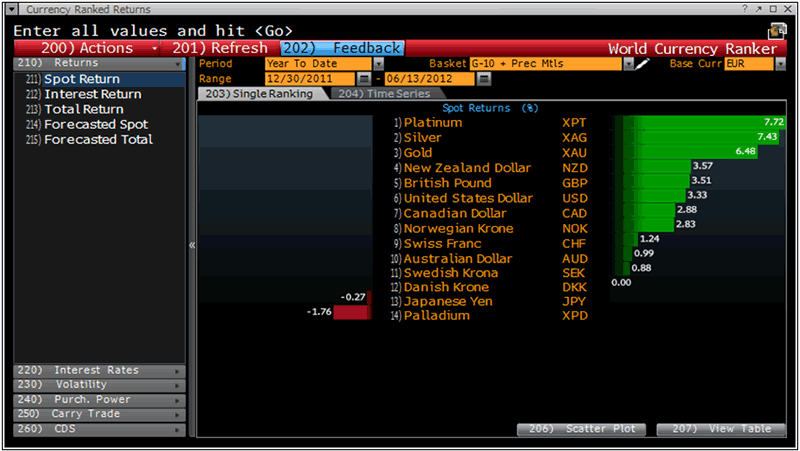Edit the basket with pencil icon
This screenshot has height=451, width=800.
[642, 63]
